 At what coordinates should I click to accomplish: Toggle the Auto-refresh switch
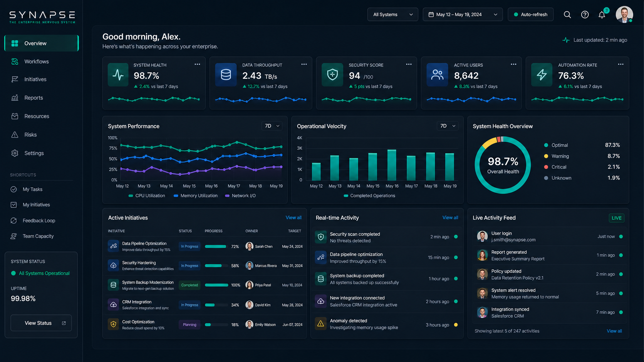530,15
